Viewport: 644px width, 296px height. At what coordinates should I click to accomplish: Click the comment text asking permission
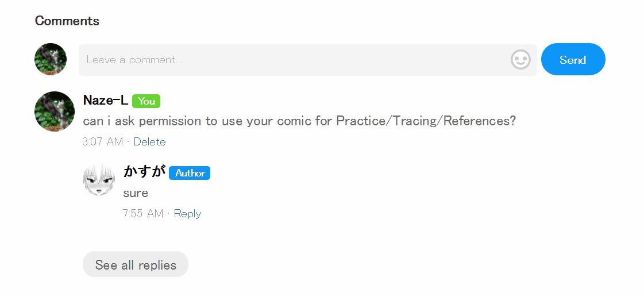[230, 121]
